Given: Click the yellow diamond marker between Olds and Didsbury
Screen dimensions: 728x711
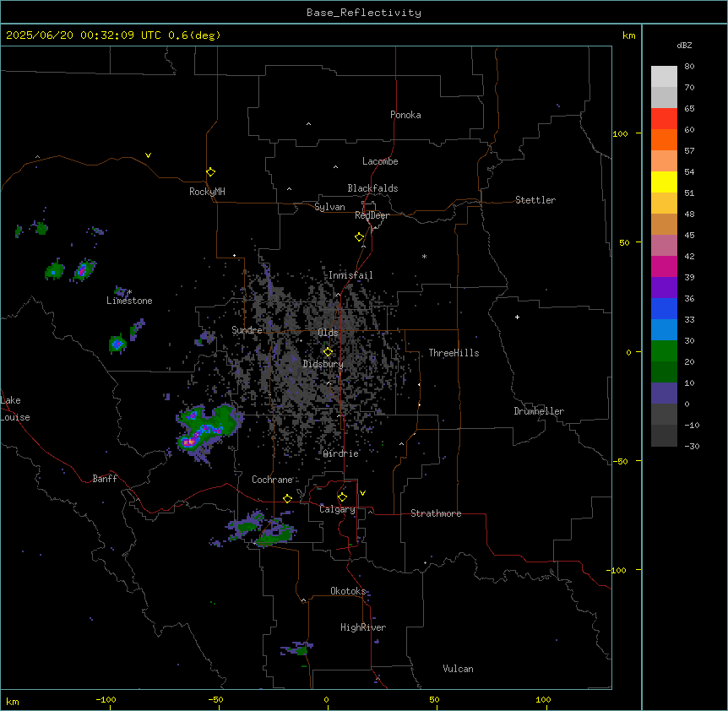Looking at the screenshot, I should click(329, 351).
